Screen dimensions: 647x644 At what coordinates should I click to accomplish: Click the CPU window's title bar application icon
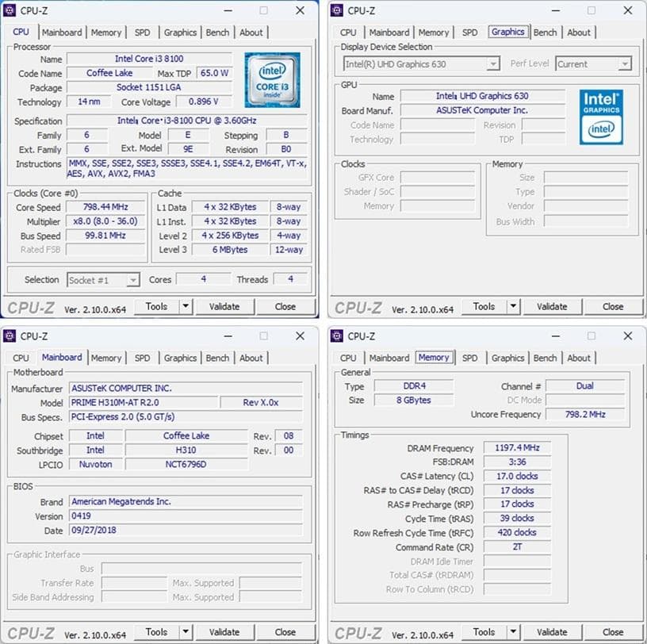point(11,10)
